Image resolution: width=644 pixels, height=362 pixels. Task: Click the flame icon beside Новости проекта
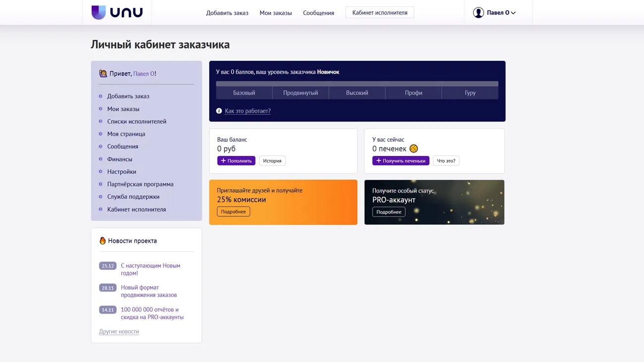coord(103,241)
